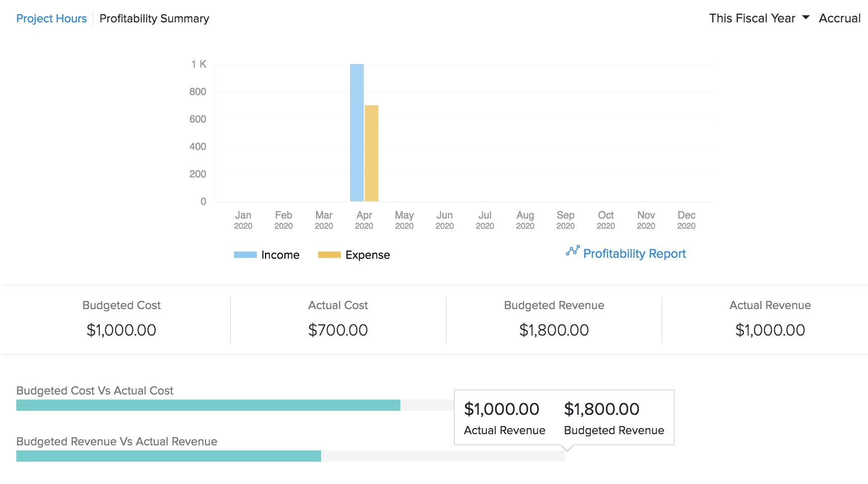The width and height of the screenshot is (868, 484).
Task: Click the Jun 2020 axis label on the chart
Action: pos(444,220)
